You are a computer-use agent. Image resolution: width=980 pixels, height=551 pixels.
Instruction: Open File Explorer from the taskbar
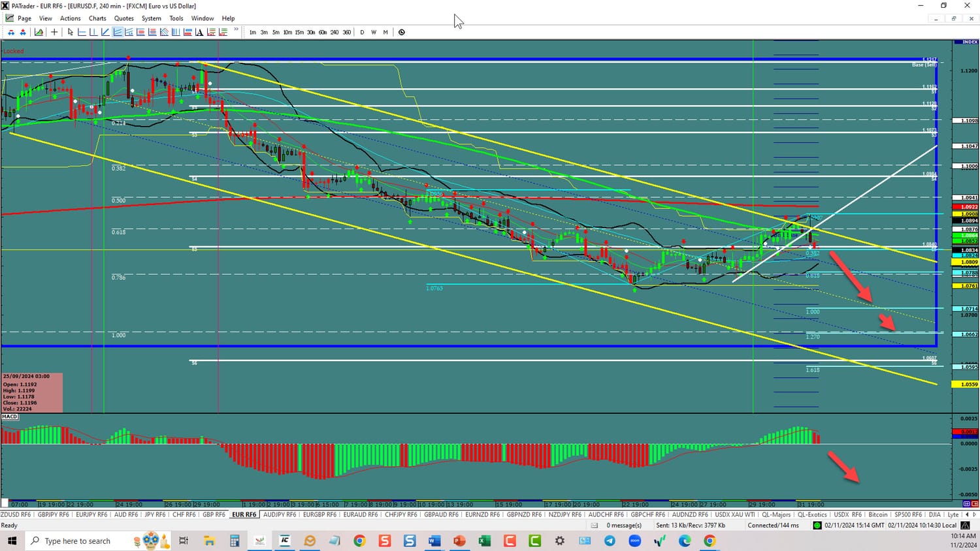[209, 541]
